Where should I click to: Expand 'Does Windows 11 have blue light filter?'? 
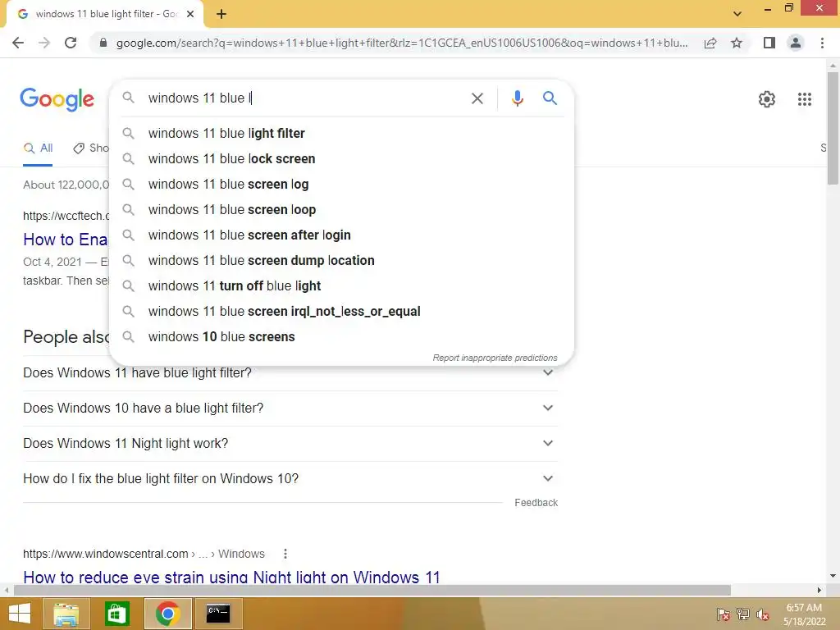click(290, 373)
